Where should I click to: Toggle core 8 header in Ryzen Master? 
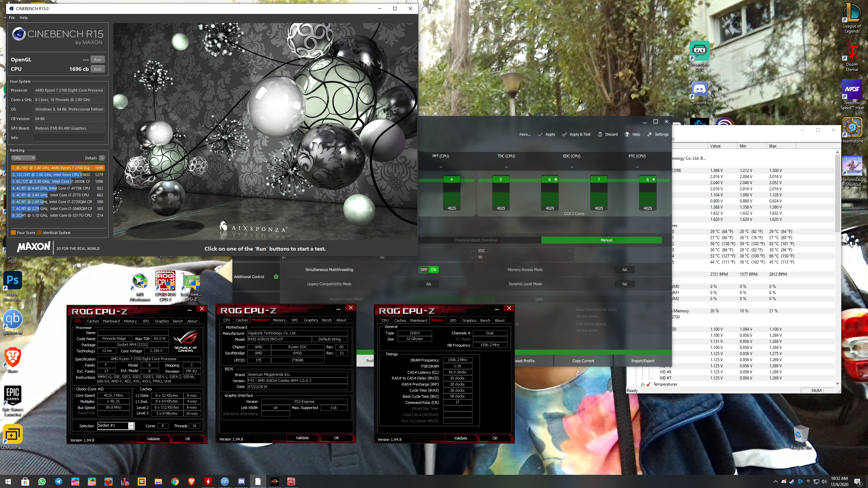coord(648,179)
